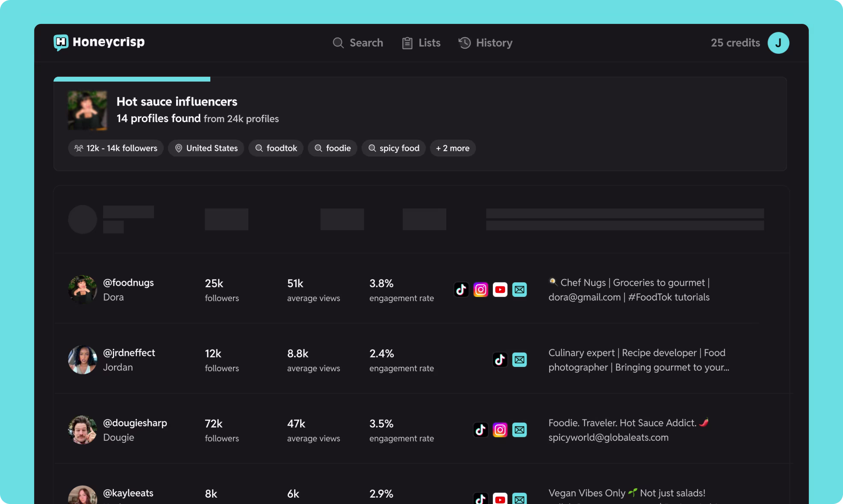Screen dimensions: 843x504
Task: Click the Honeycrisp logo icon
Action: point(61,42)
